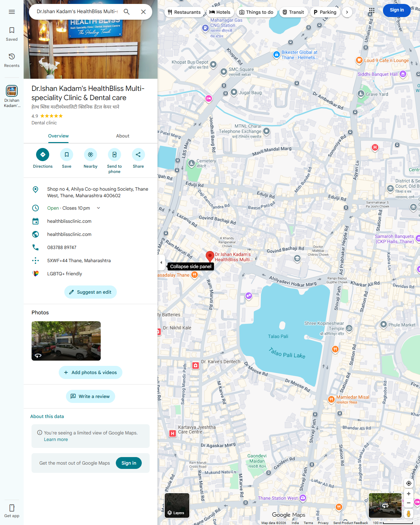Screen dimensions: 420x525
Task: Filter map by Hotels
Action: (x=220, y=12)
